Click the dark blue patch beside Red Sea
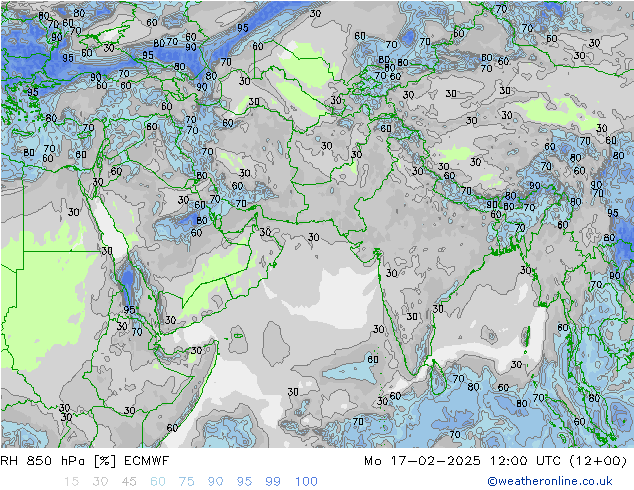Screen dimensions: 634x490 [128, 285]
